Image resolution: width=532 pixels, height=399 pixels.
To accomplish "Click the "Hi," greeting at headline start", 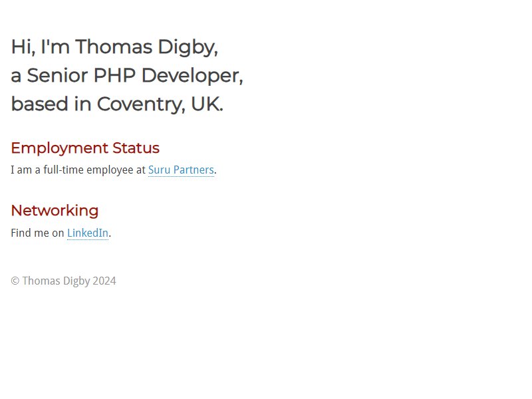I will (23, 47).
